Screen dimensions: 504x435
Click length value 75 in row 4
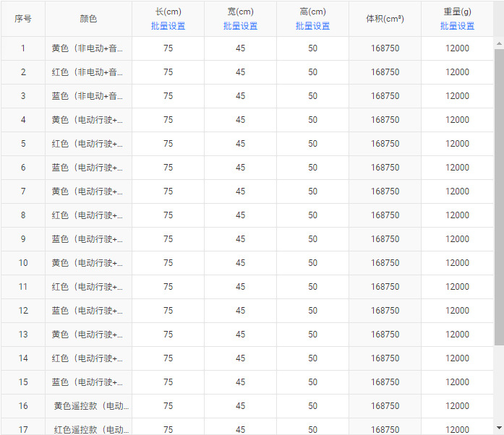coord(168,120)
